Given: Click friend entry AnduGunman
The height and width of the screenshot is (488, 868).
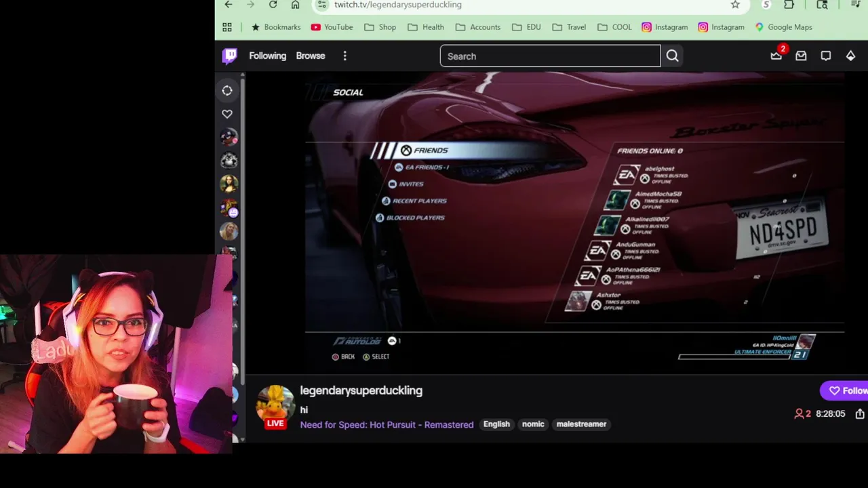Looking at the screenshot, I should click(622, 251).
